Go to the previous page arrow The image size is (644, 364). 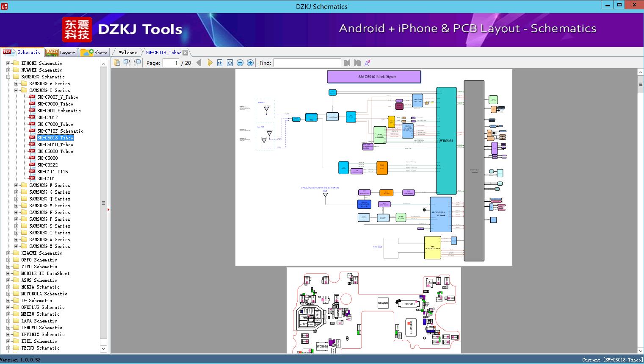(199, 63)
